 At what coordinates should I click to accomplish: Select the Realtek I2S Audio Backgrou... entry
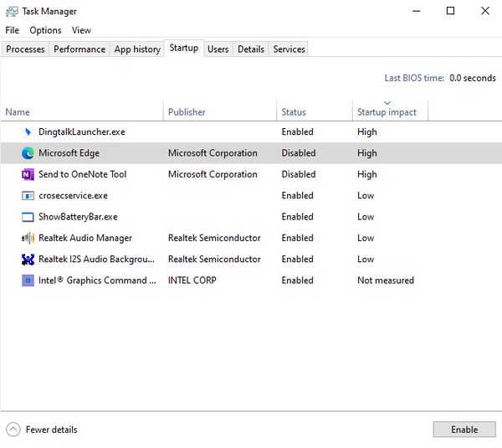96,260
